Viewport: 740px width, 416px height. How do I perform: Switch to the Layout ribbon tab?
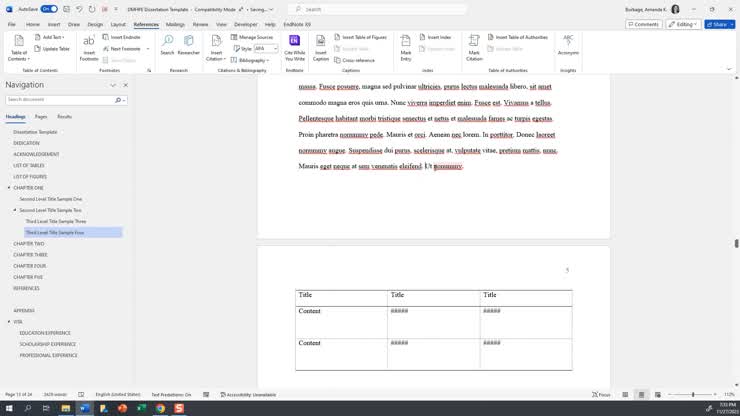tap(118, 24)
